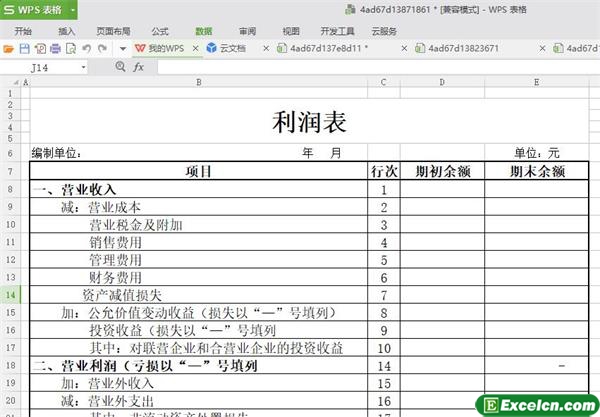Image resolution: width=600 pixels, height=417 pixels.
Task: Switch to the 4ad67d137e8d11 document tab
Action: (323, 49)
